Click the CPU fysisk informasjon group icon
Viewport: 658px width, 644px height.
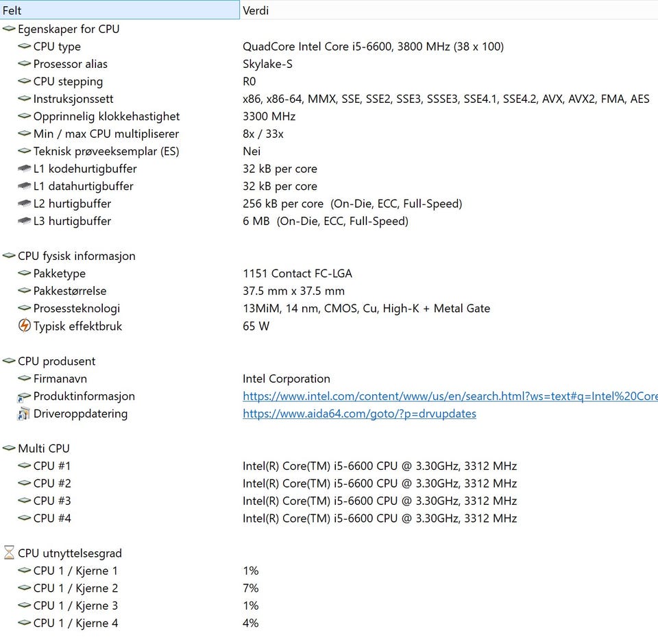(x=9, y=256)
